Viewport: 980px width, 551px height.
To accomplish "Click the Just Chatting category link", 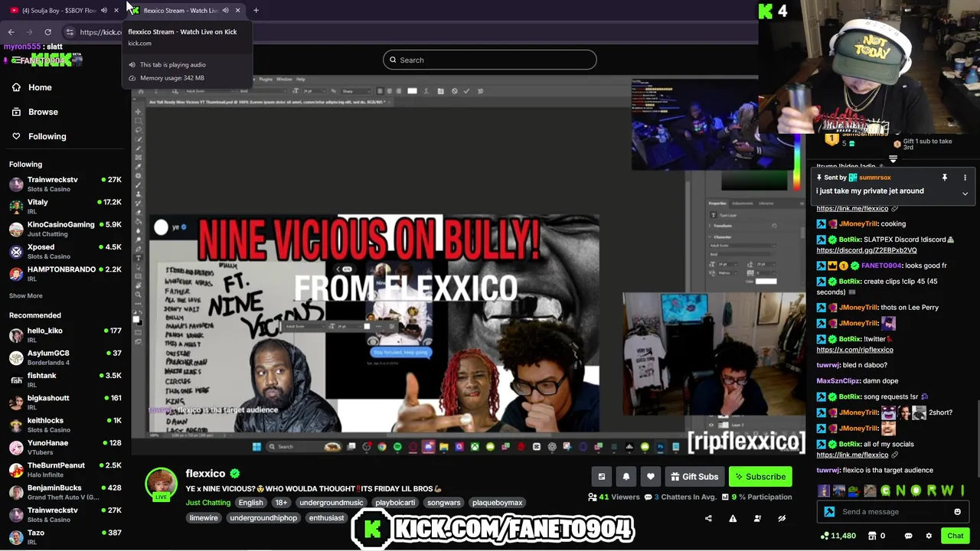I will [207, 503].
